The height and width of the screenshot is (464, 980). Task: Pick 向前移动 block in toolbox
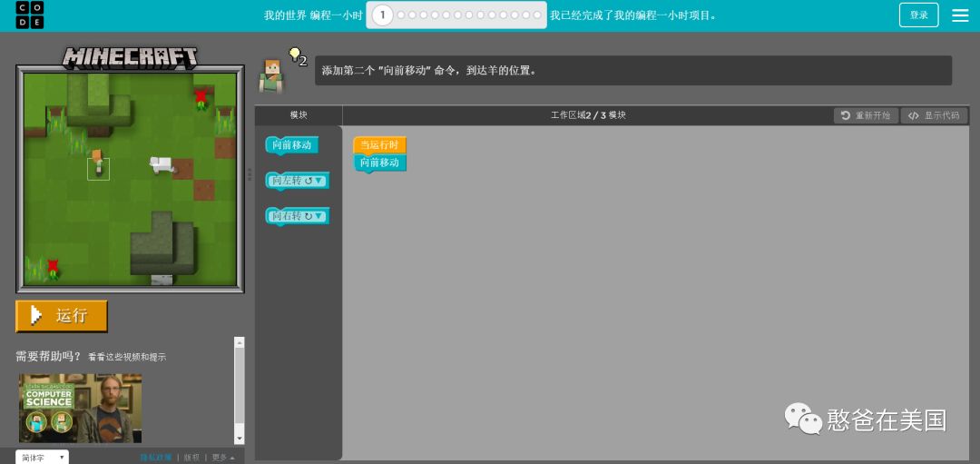coord(292,145)
